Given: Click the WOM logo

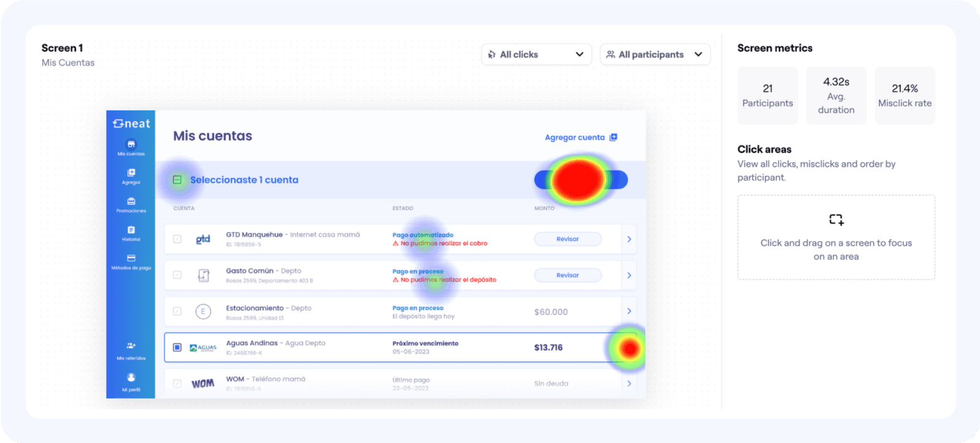Looking at the screenshot, I should click(x=203, y=383).
